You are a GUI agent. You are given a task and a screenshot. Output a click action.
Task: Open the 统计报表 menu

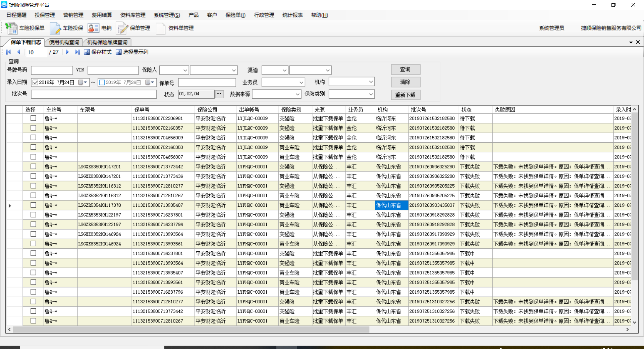(x=292, y=15)
